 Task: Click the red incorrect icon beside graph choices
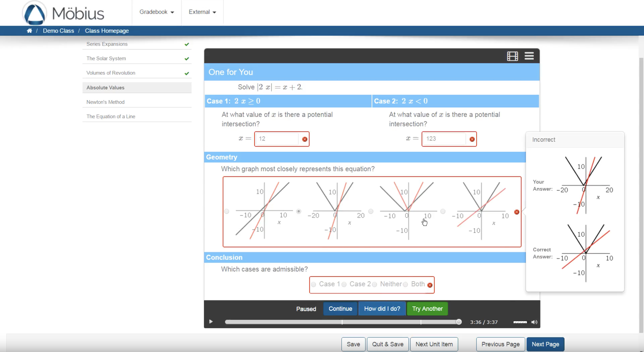click(517, 212)
